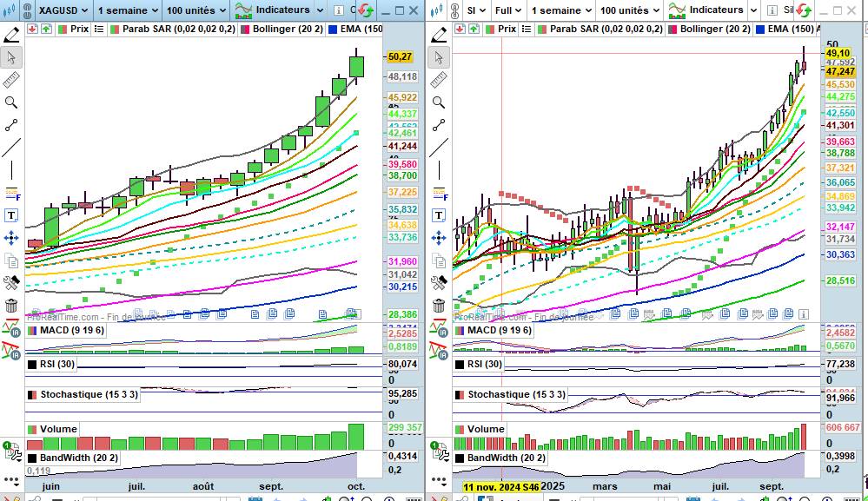This screenshot has height=501, width=868.
Task: Collapse panel with red down arrow in left chart
Action: point(32,29)
